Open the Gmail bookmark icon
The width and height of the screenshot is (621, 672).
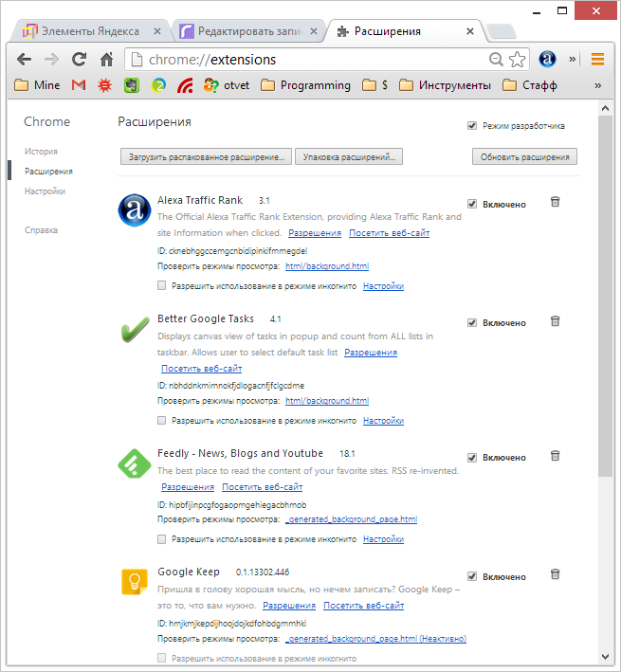[x=79, y=85]
